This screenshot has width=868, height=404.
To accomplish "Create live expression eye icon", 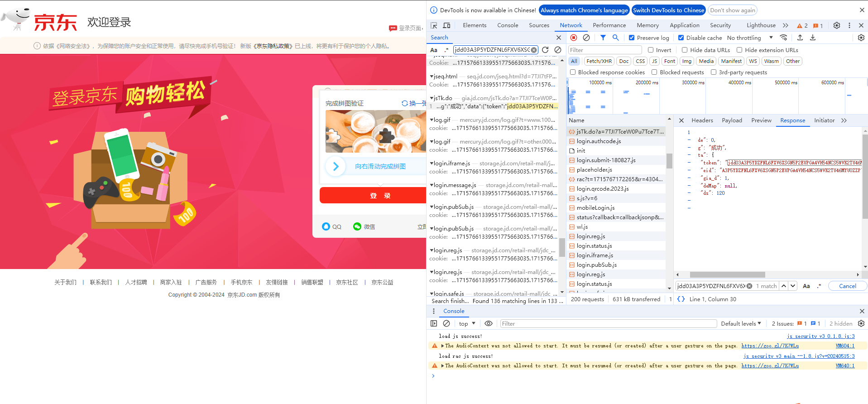I will 489,323.
